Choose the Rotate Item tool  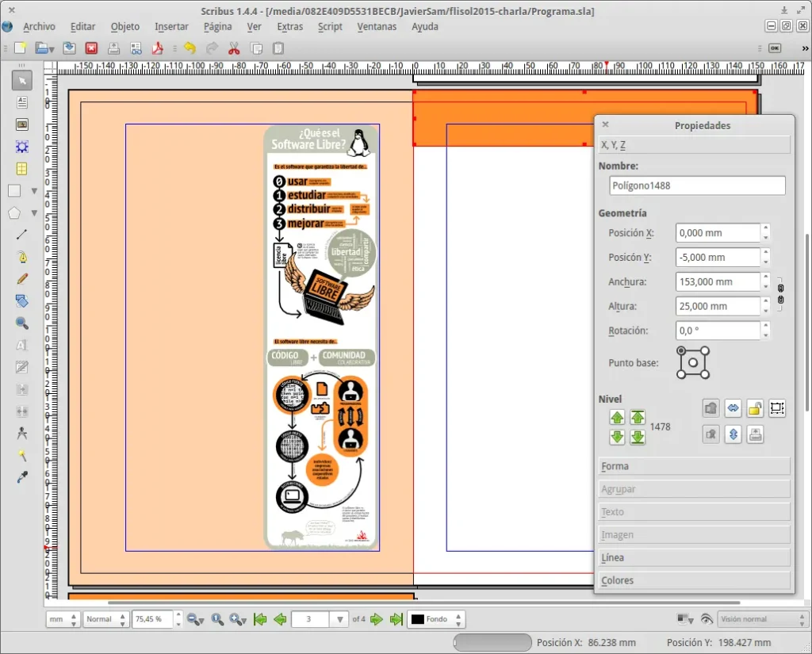(21, 301)
